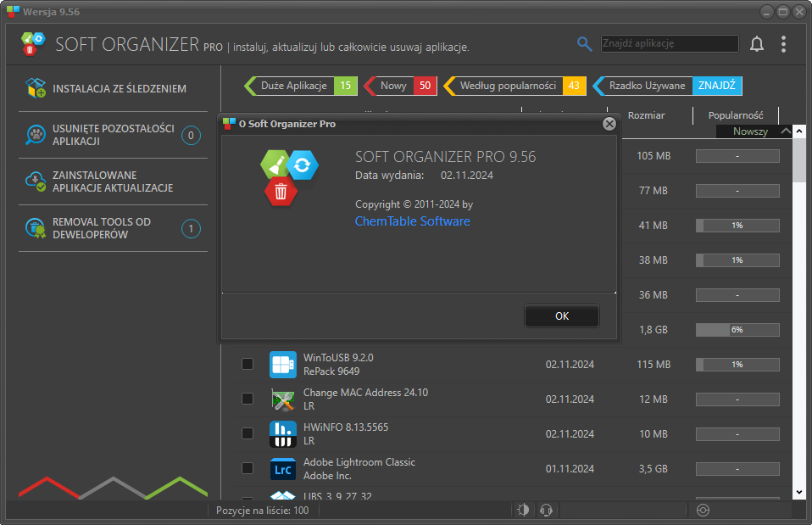
Task: Click the scrollbar up arrow
Action: (799, 131)
